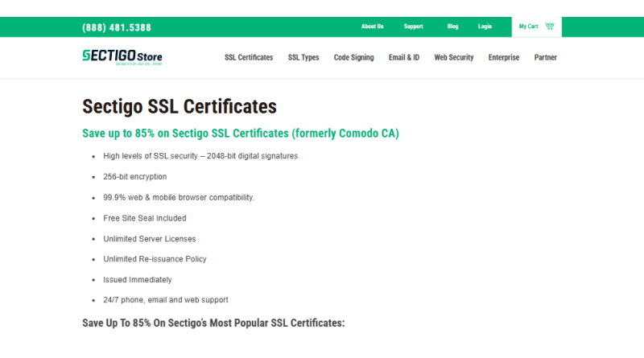
Task: Click the shopping cart icon
Action: [x=550, y=27]
